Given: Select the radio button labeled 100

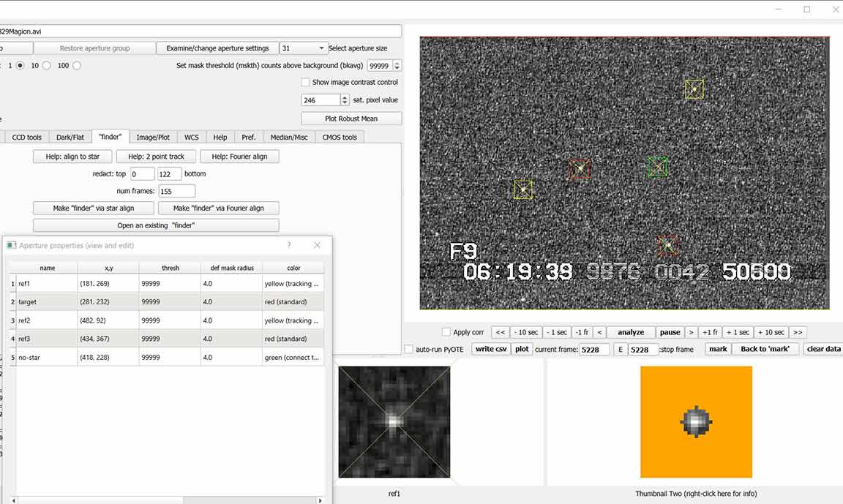Looking at the screenshot, I should 77,66.
